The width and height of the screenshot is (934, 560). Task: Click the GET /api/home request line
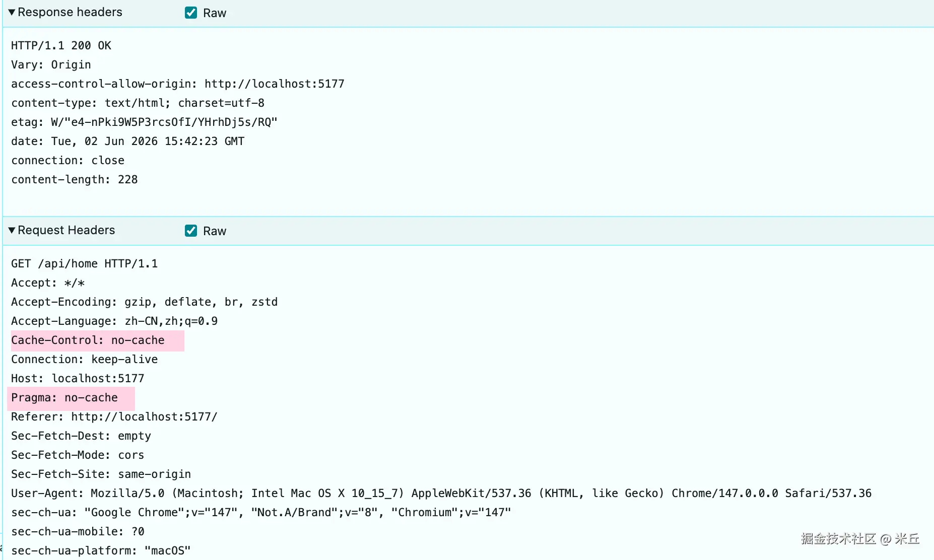pos(84,264)
